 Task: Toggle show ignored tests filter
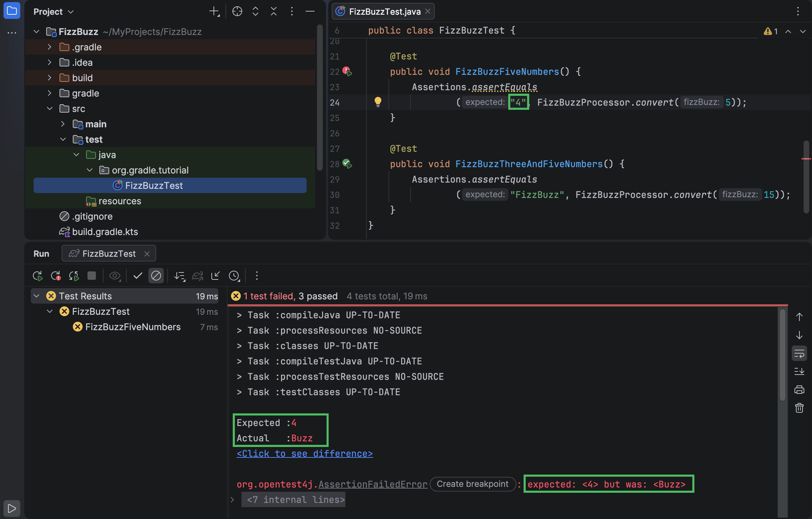156,276
